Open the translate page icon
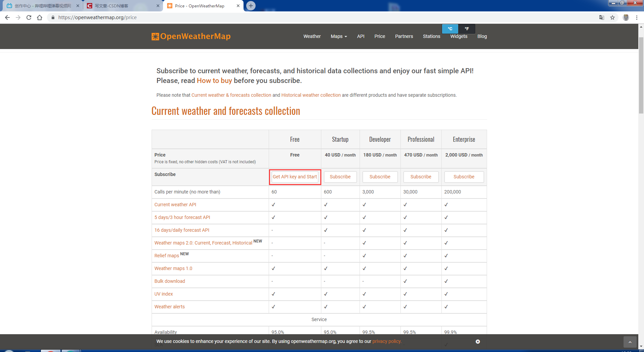This screenshot has height=352, width=644. (x=602, y=17)
